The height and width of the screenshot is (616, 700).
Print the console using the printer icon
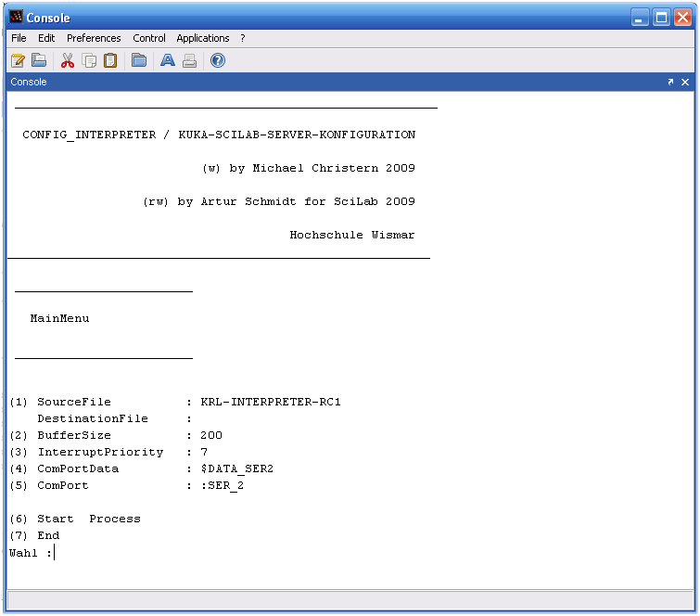pyautogui.click(x=189, y=61)
